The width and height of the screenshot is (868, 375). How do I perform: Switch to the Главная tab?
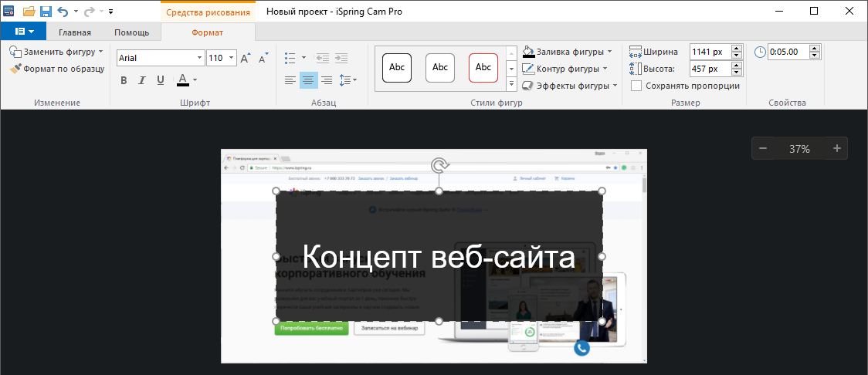(75, 32)
